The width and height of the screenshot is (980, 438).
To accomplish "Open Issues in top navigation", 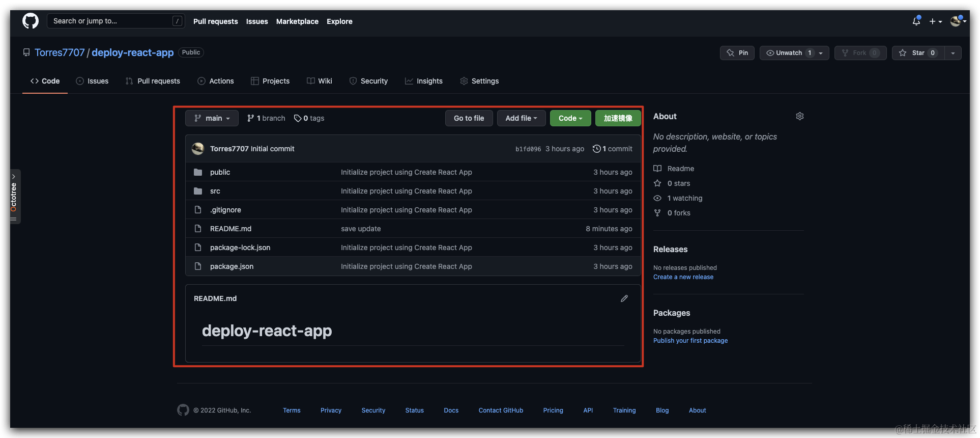I will 257,21.
